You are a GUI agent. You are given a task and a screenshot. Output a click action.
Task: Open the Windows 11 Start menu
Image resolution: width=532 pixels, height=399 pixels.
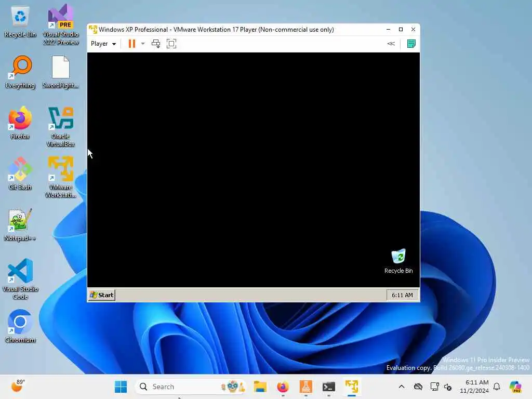click(121, 387)
